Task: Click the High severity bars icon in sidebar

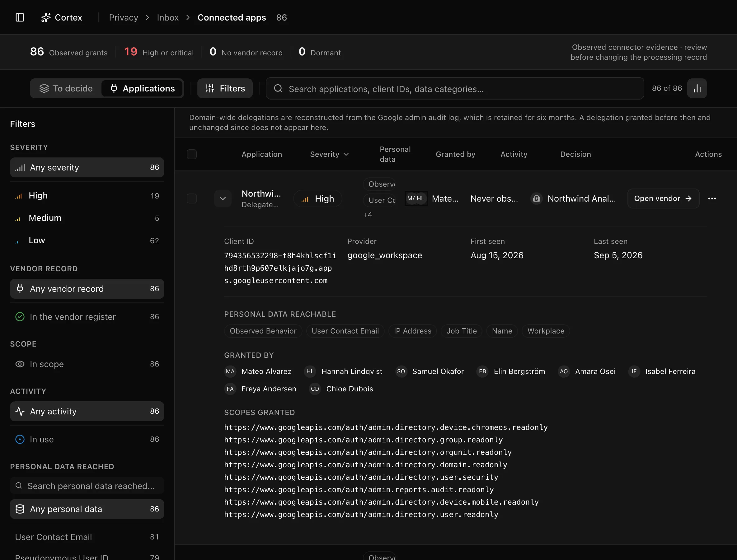Action: point(19,196)
